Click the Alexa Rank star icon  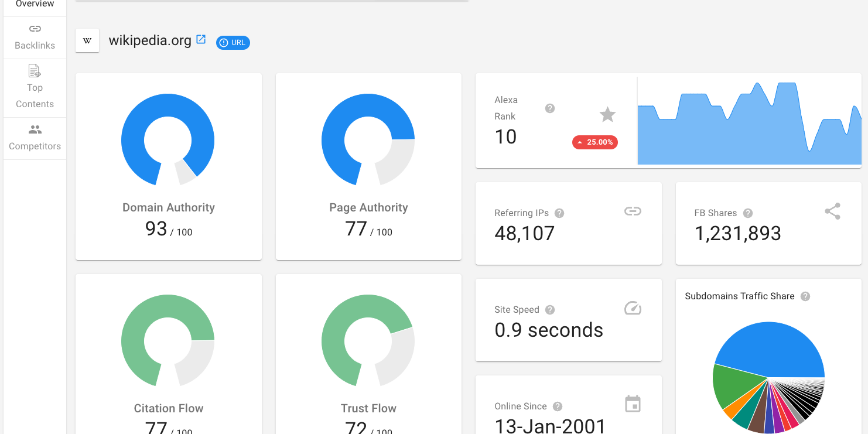[607, 115]
